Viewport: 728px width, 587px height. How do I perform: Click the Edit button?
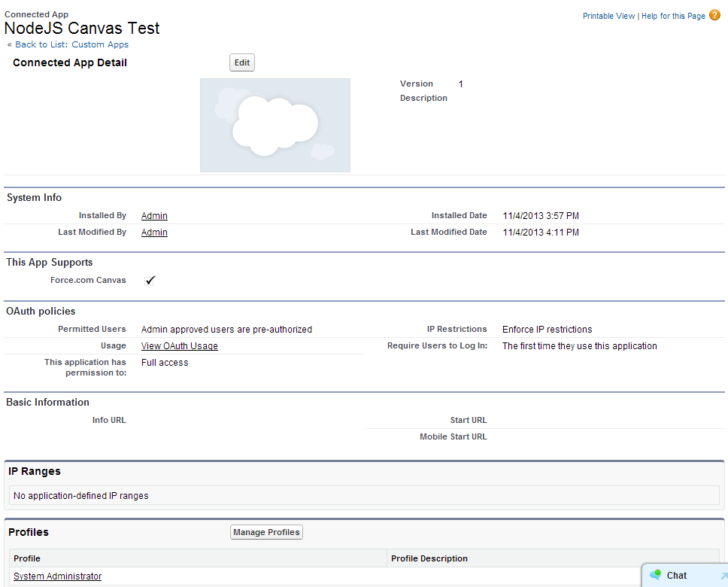click(x=242, y=62)
